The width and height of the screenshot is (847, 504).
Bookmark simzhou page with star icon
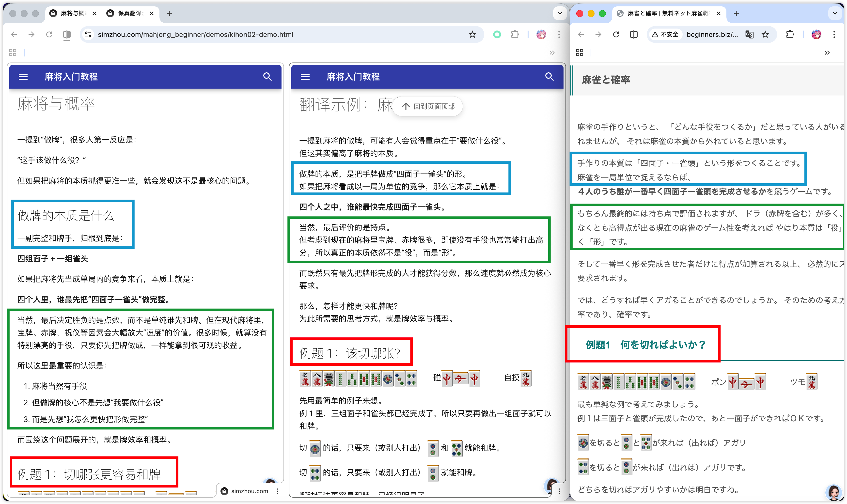472,34
